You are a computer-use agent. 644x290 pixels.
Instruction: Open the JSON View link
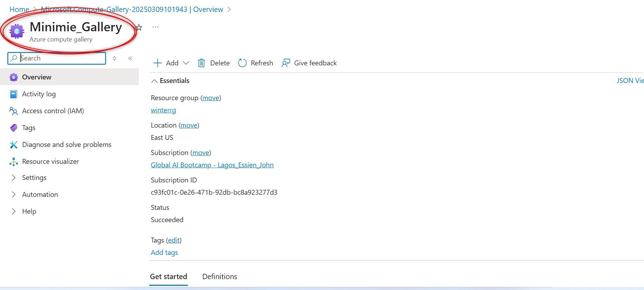[x=630, y=80]
